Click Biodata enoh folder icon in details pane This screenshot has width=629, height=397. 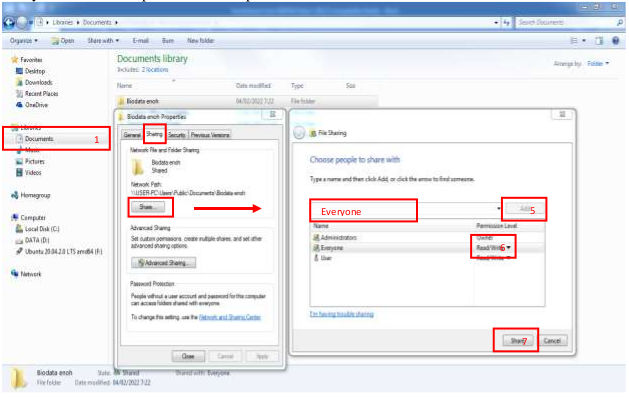19,379
